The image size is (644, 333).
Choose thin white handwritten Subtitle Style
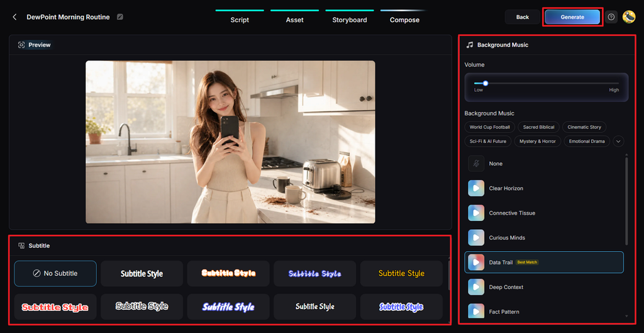pos(315,307)
